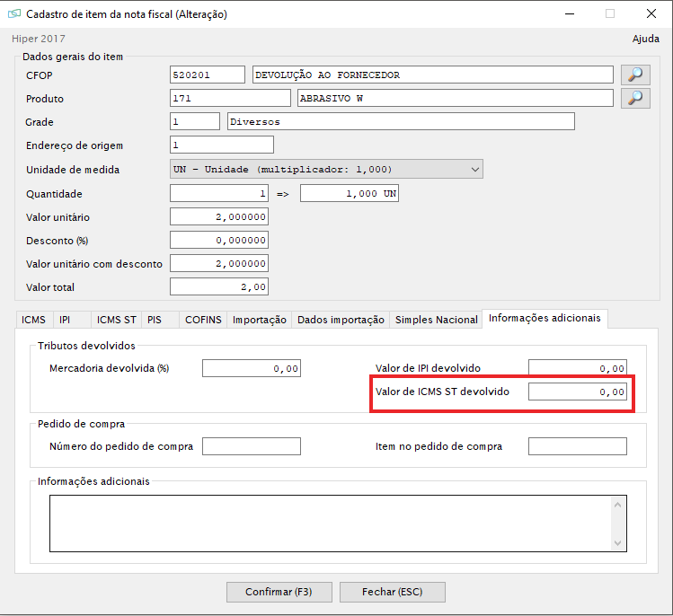Open the IPI tab
The image size is (673, 616).
[65, 320]
